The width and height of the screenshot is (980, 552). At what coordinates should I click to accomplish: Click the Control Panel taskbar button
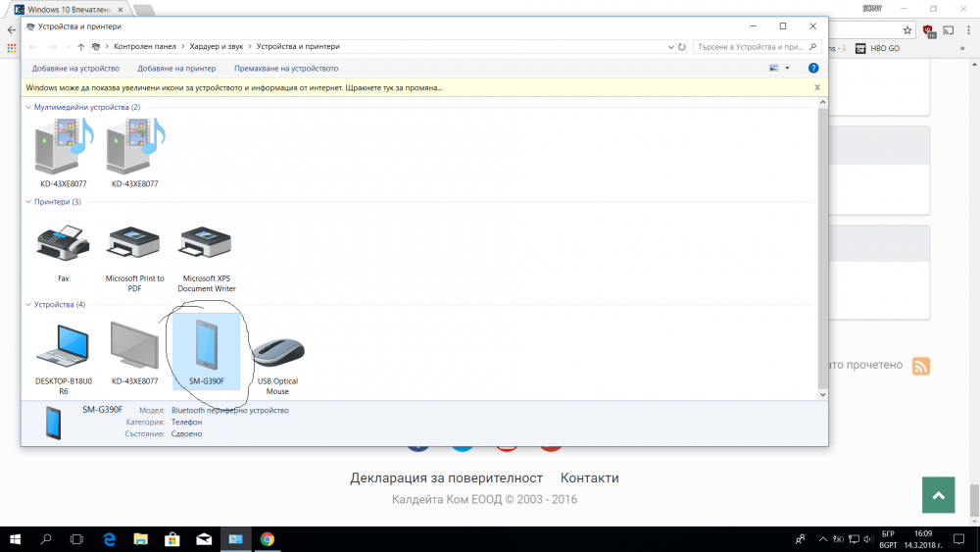235,539
